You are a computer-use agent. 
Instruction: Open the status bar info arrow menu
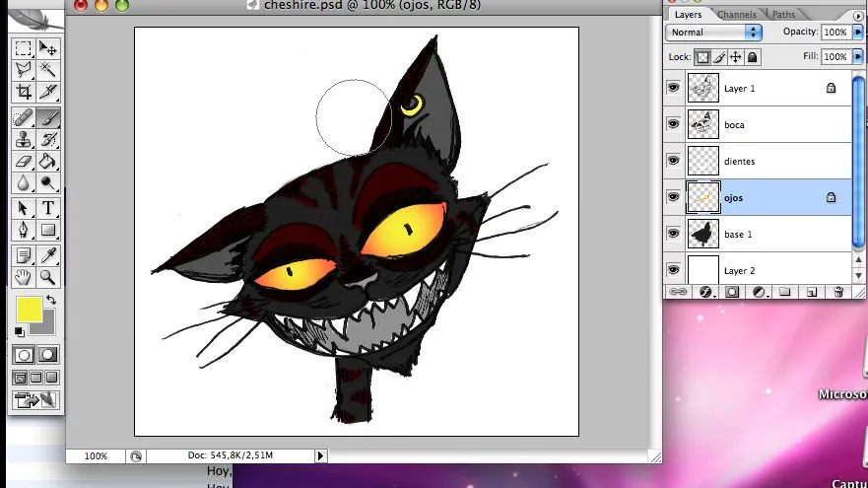pos(320,455)
